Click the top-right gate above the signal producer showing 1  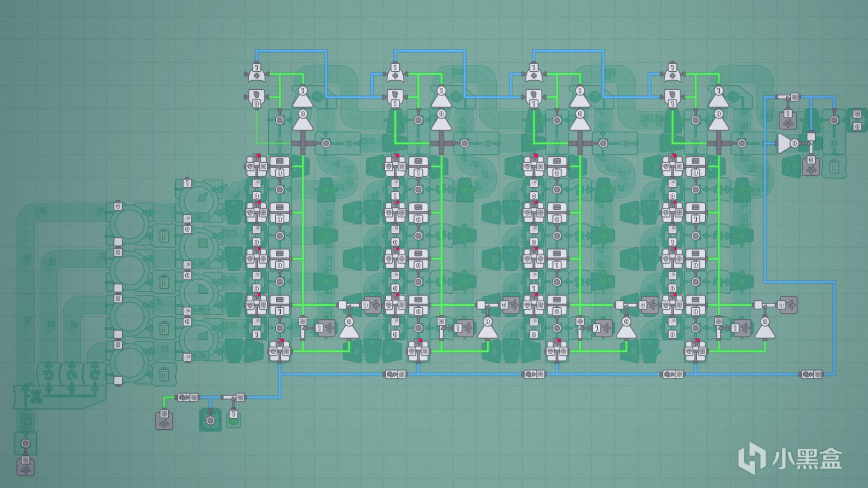788,97
